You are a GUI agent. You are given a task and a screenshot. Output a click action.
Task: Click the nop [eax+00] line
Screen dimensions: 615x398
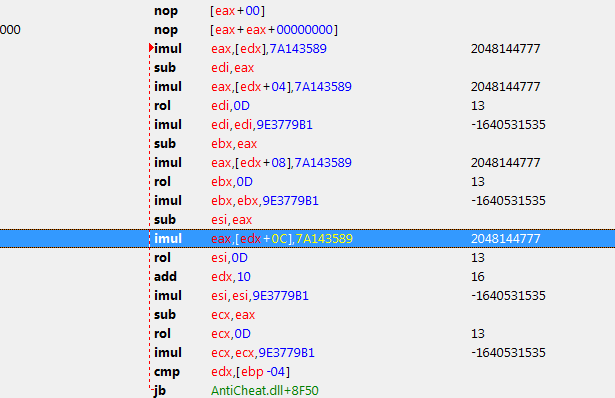coord(308,11)
